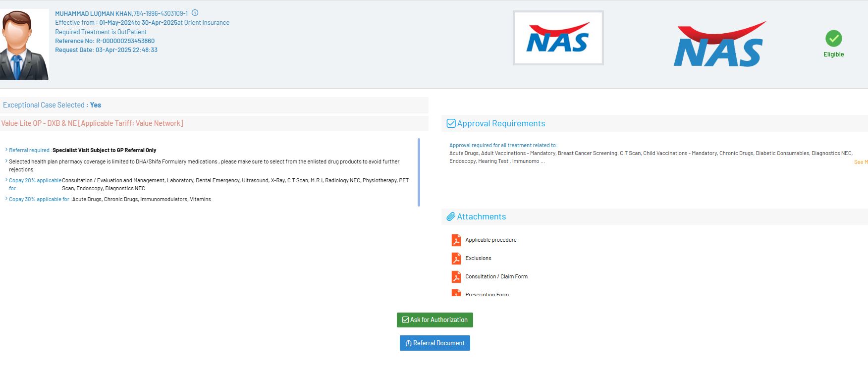This screenshot has height=371, width=868.
Task: Click the Referral Document button
Action: tap(435, 343)
